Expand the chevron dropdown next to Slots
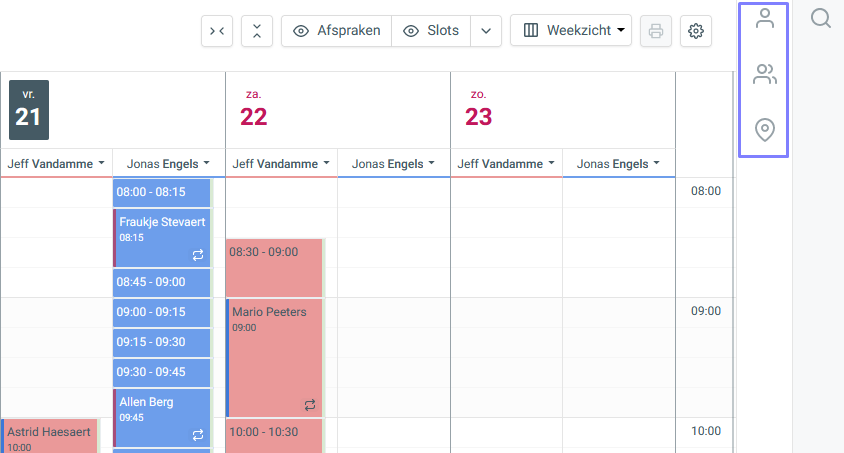844x453 pixels. 485,31
